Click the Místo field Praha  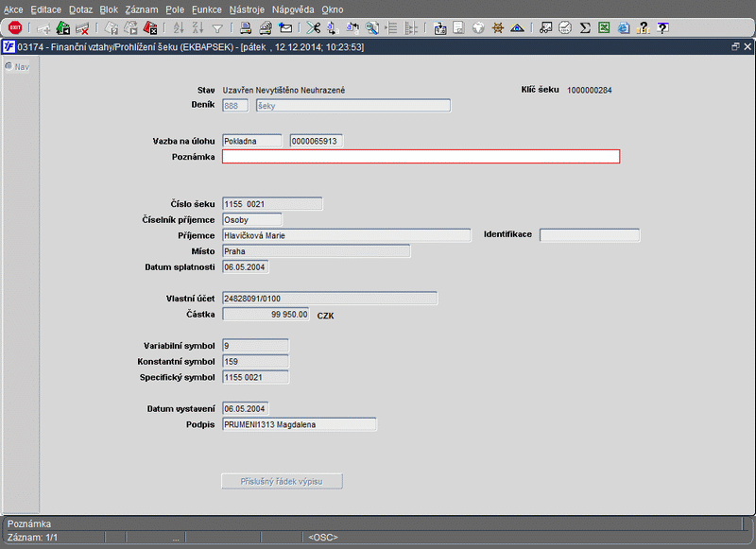pos(317,251)
